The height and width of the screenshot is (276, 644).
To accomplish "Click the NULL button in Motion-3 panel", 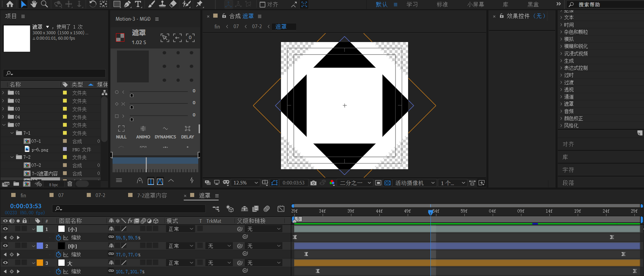I will [121, 132].
